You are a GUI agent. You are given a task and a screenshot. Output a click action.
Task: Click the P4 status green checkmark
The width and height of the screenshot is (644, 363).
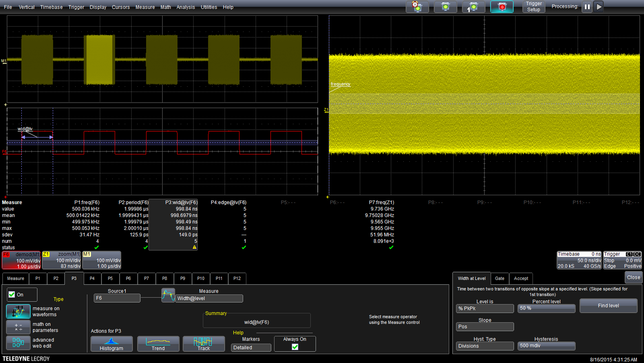click(x=244, y=248)
